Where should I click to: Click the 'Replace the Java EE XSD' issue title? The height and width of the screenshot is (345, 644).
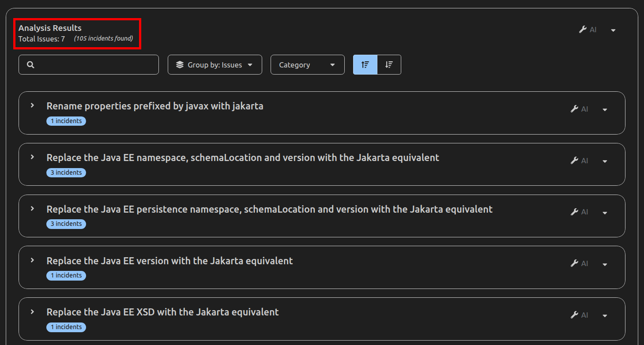pyautogui.click(x=162, y=312)
